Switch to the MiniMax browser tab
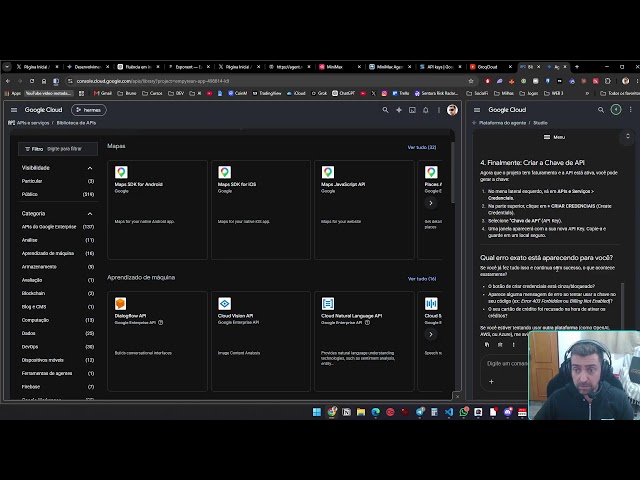Viewport: 640px width, 480px height. [x=340, y=67]
